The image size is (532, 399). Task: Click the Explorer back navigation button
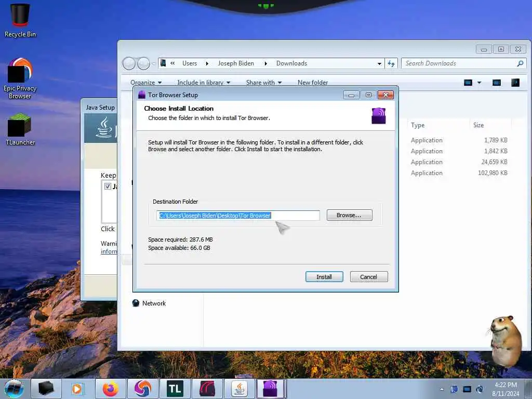click(129, 63)
